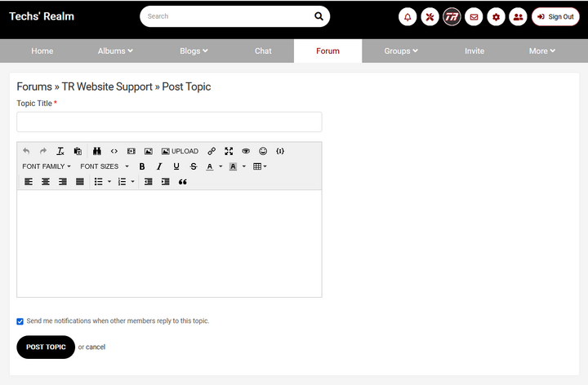Expand numbered list style arrow

[x=133, y=182]
